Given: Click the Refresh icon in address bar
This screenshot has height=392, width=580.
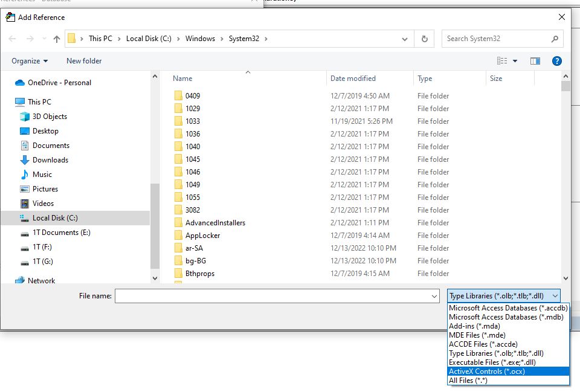Looking at the screenshot, I should pos(425,39).
